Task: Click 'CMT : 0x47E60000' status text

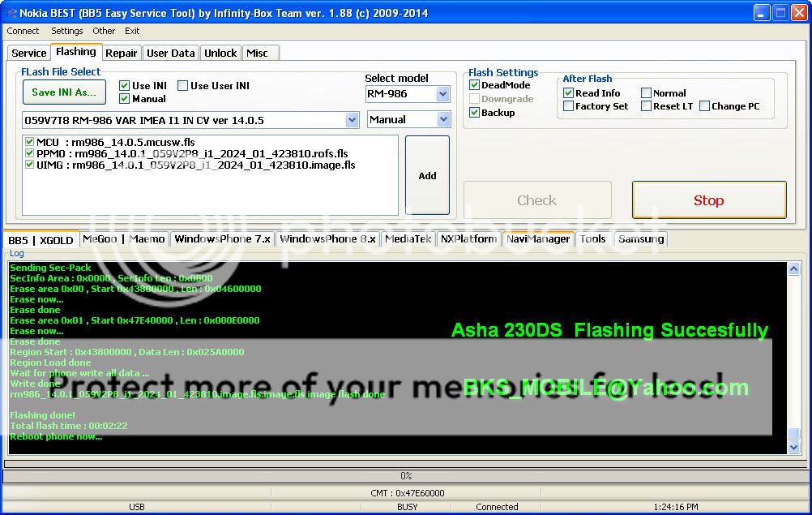Action: [407, 493]
